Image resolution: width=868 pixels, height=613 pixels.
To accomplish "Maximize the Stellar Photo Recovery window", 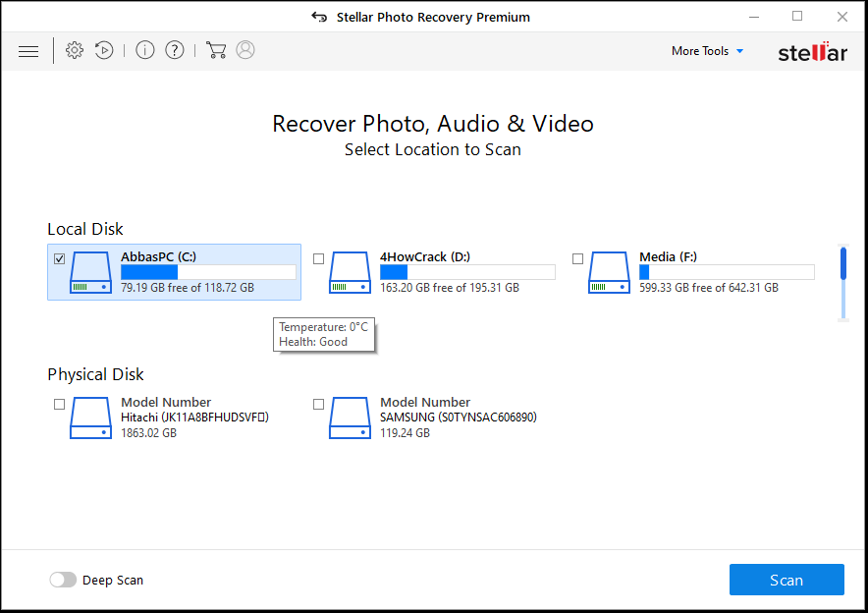I will click(x=797, y=16).
